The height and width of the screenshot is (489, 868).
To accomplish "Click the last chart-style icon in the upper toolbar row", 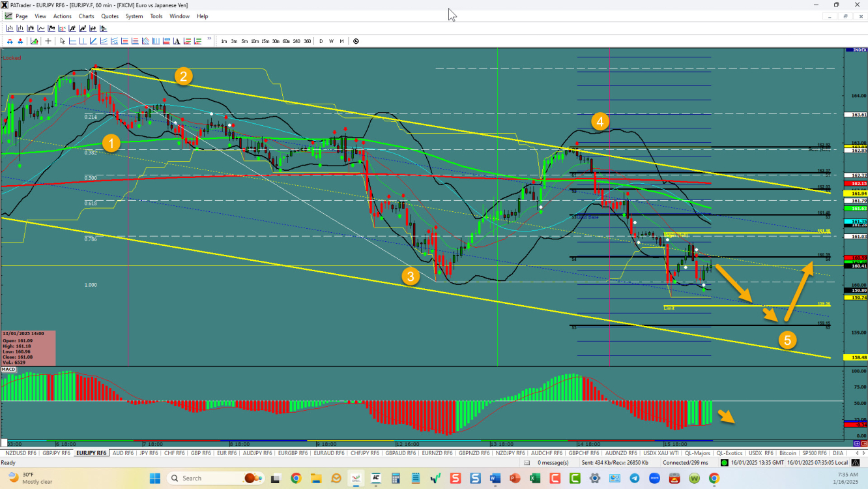I will [103, 28].
